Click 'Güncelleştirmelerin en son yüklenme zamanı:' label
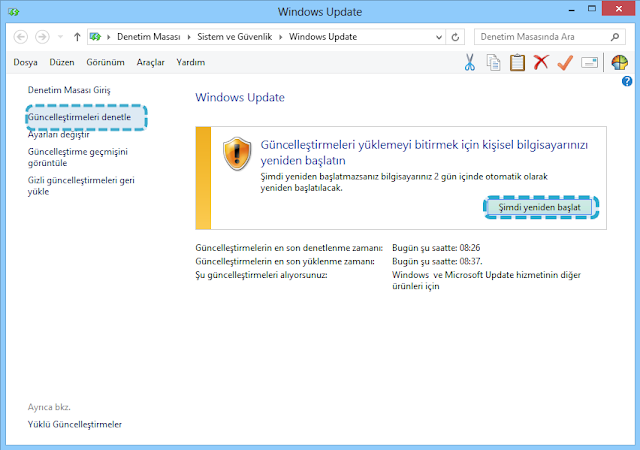 (285, 261)
